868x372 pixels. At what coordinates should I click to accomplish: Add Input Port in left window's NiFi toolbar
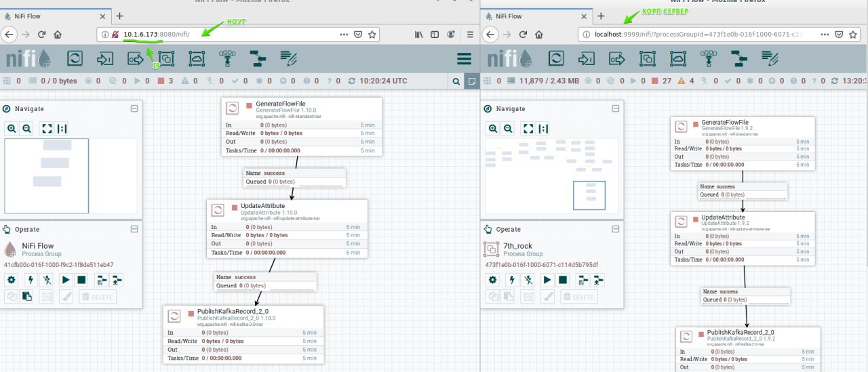[x=105, y=58]
